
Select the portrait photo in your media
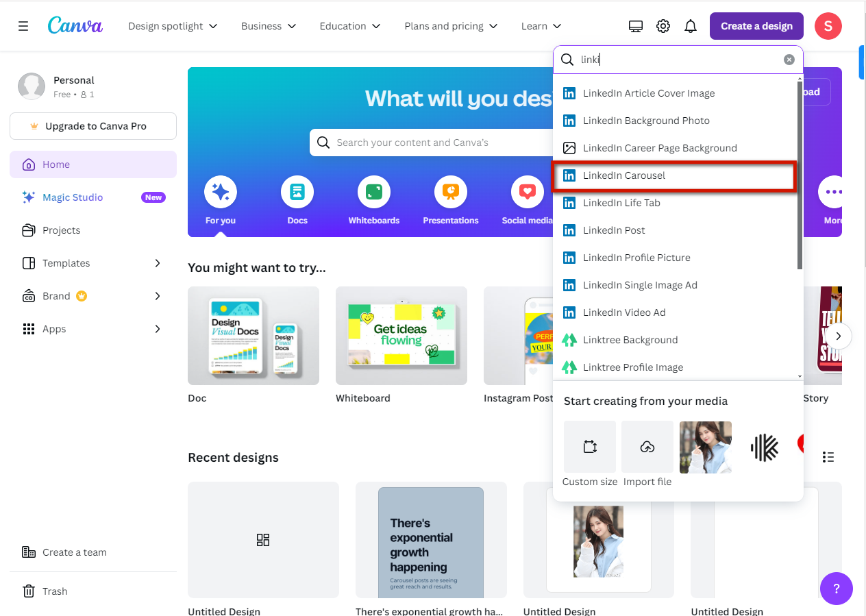tap(706, 447)
